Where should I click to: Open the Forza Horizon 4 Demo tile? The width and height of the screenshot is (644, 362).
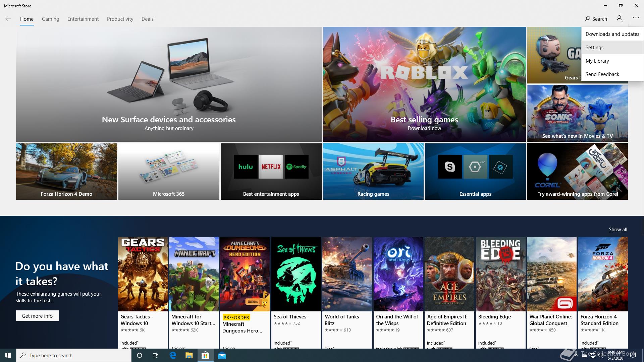[x=66, y=171]
